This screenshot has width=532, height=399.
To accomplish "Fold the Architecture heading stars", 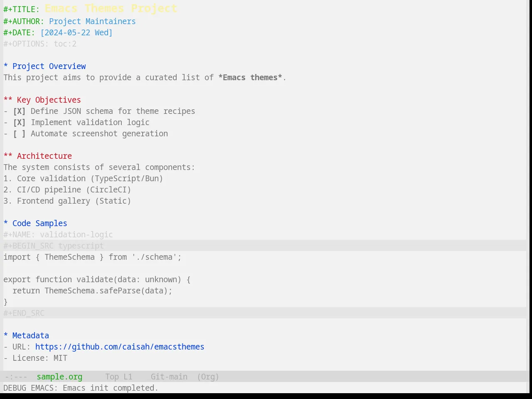I will click(8, 156).
